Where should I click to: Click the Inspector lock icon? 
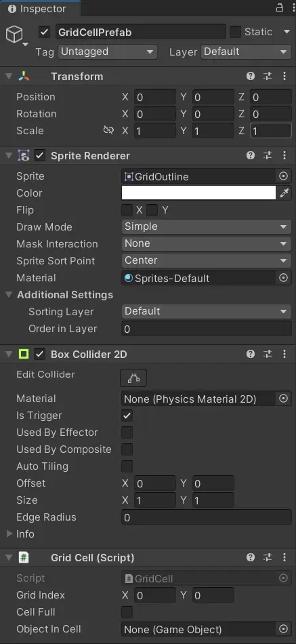click(x=280, y=7)
